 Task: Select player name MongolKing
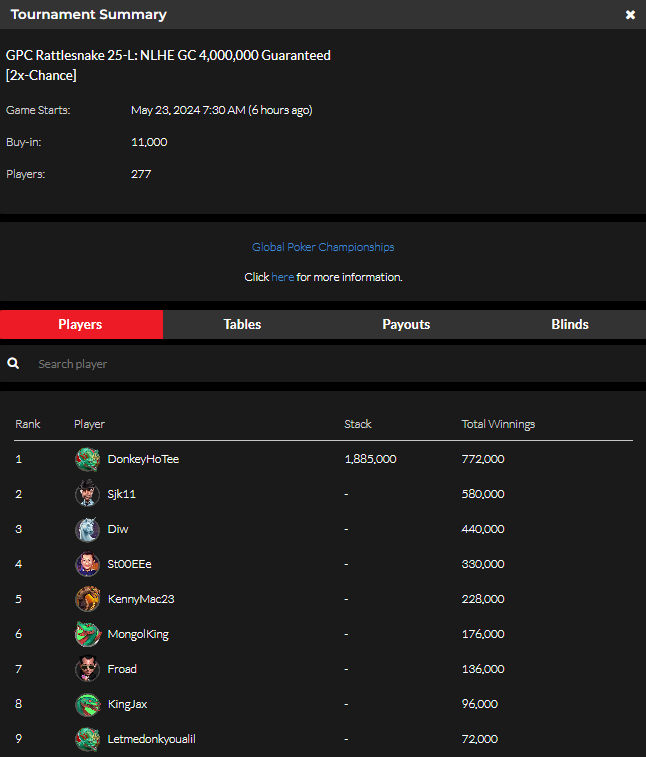(138, 634)
